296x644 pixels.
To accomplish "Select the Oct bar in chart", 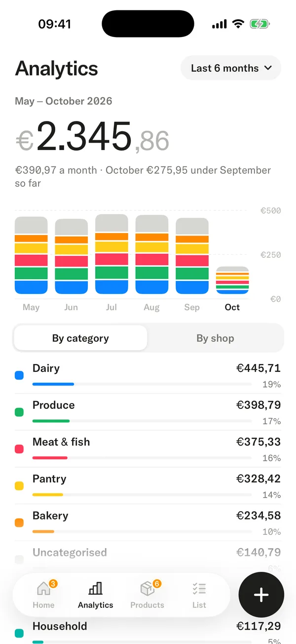I will [x=232, y=280].
